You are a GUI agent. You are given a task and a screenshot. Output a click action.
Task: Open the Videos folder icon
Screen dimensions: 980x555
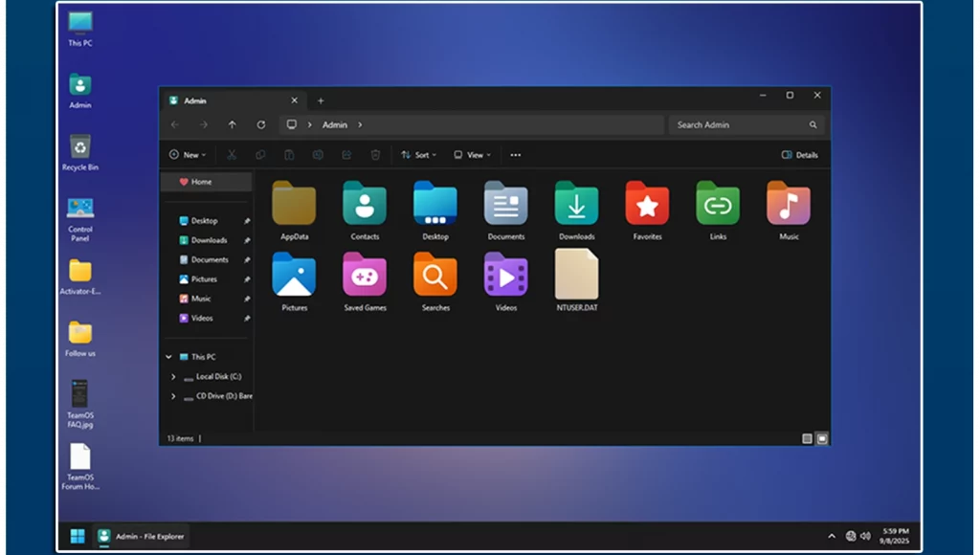pyautogui.click(x=505, y=276)
